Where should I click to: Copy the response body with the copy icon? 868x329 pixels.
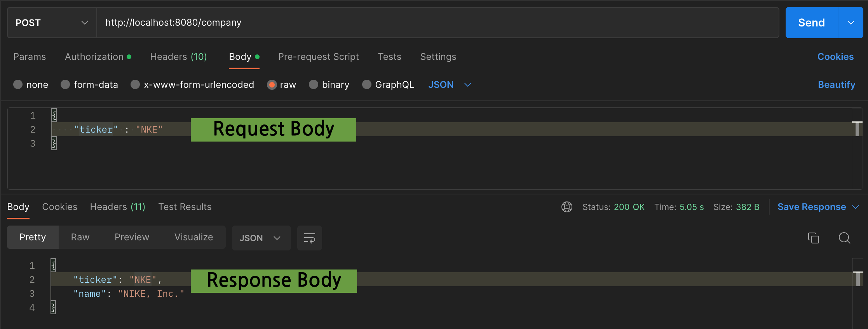pyautogui.click(x=813, y=238)
